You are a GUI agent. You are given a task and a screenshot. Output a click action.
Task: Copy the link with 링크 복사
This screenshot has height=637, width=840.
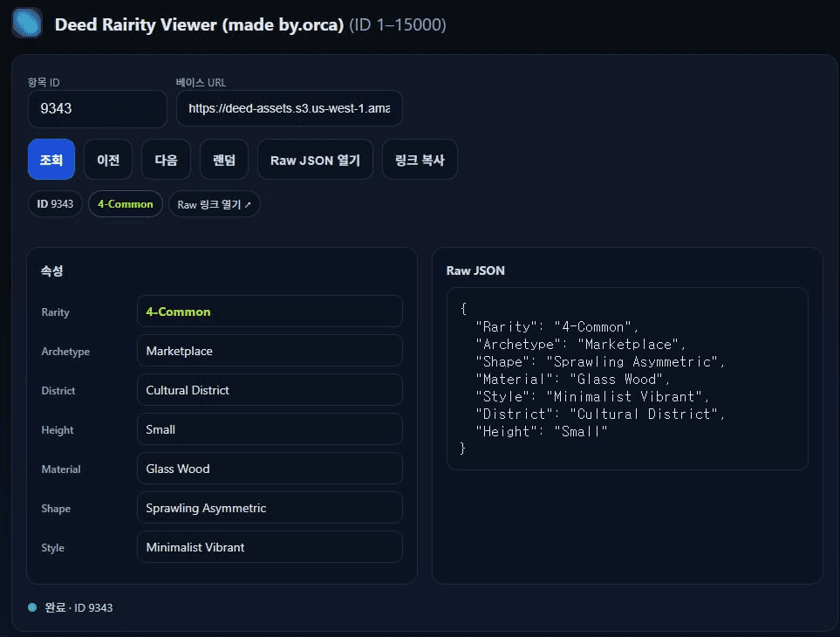tap(420, 160)
